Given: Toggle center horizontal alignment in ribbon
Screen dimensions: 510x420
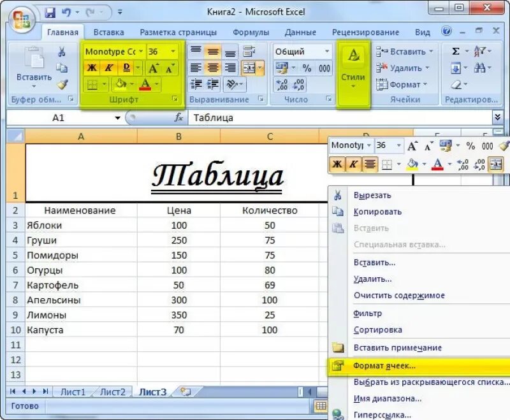Looking at the screenshot, I should click(x=213, y=68).
